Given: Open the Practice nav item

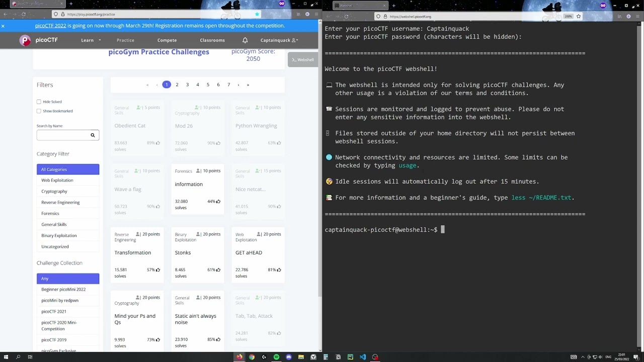Looking at the screenshot, I should click(x=125, y=40).
